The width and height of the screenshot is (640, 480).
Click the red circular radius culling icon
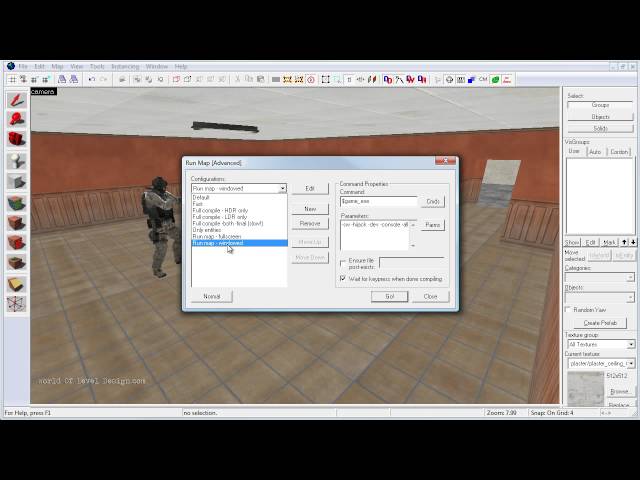(311, 80)
